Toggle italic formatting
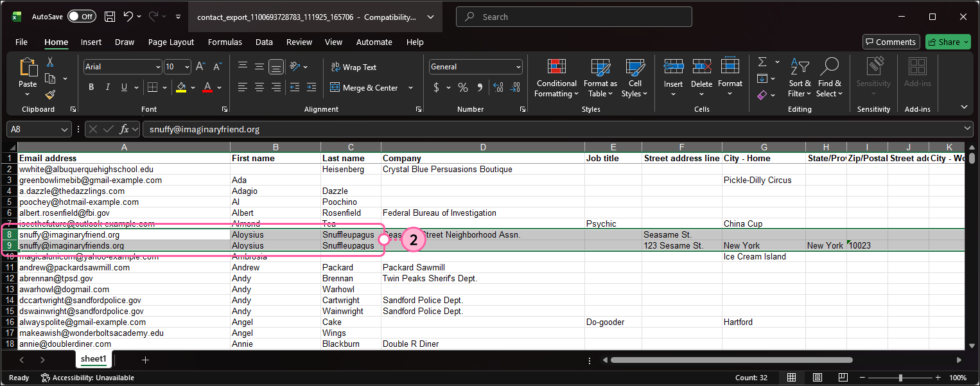 click(107, 87)
